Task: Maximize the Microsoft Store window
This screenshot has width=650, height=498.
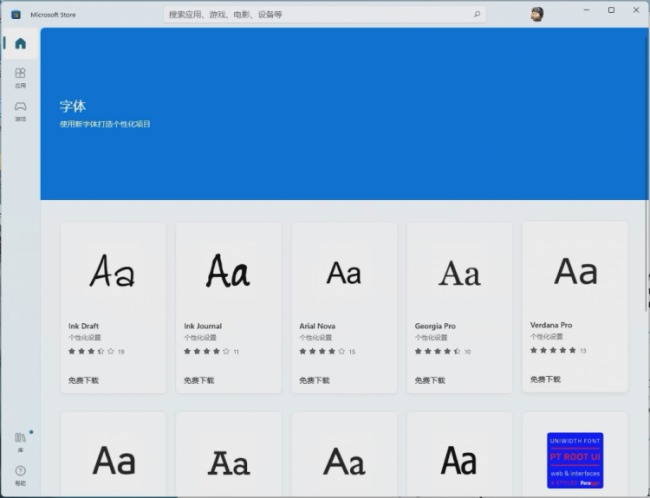Action: pyautogui.click(x=611, y=10)
